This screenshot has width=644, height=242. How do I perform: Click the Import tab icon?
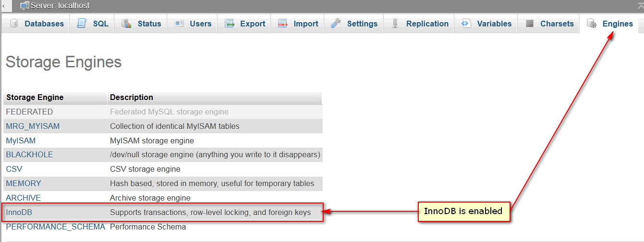coord(283,24)
